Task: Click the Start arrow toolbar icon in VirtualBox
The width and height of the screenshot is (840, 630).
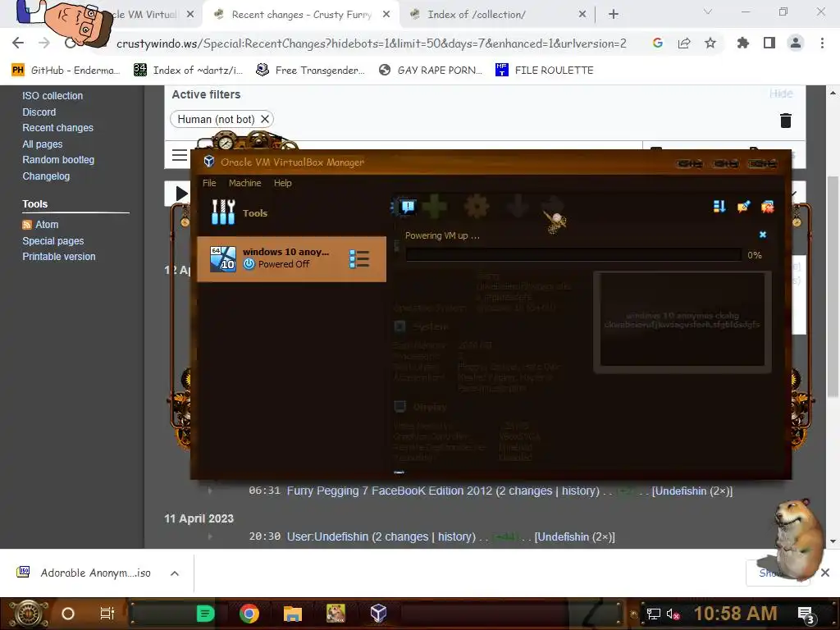Action: [x=553, y=206]
